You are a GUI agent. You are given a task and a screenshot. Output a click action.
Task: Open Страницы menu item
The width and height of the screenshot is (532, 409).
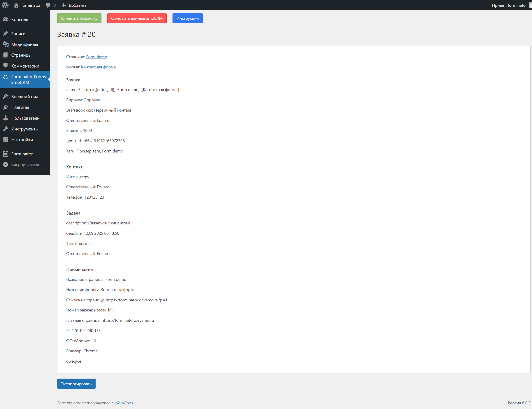25,55
